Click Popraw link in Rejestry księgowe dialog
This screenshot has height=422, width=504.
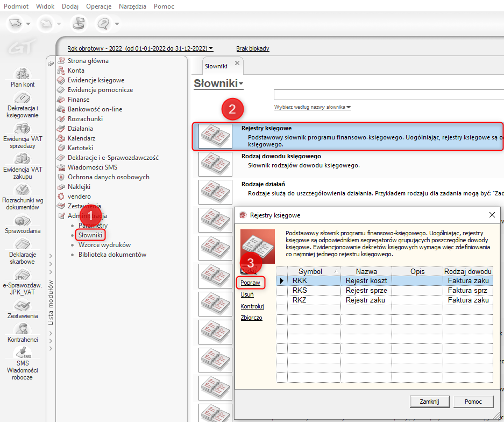pyautogui.click(x=250, y=283)
